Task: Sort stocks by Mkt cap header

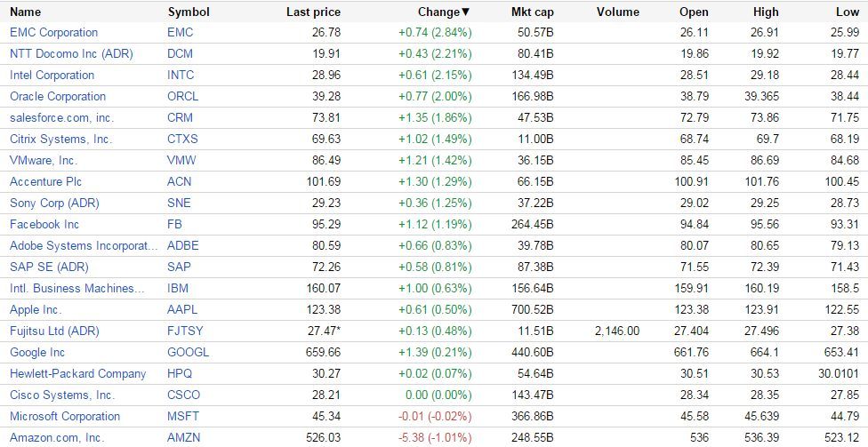Action: [x=532, y=12]
